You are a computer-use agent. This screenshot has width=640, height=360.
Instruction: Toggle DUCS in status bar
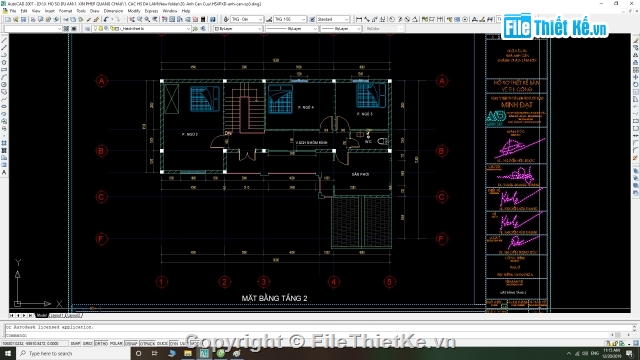[162, 343]
